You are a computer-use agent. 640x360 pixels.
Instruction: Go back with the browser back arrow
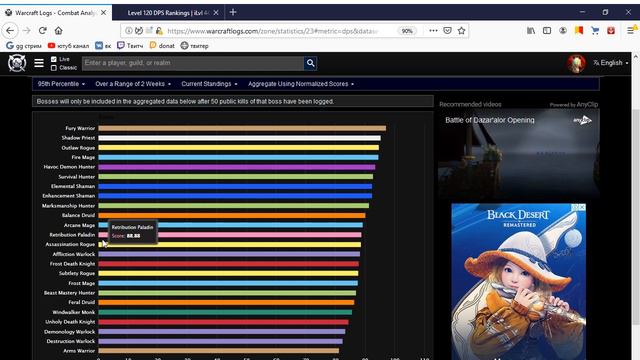[10, 31]
